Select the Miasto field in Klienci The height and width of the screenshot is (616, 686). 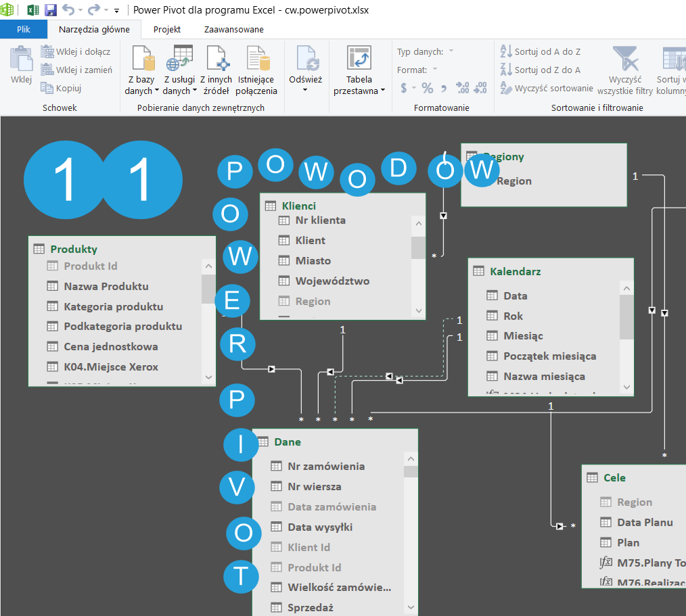tap(313, 260)
